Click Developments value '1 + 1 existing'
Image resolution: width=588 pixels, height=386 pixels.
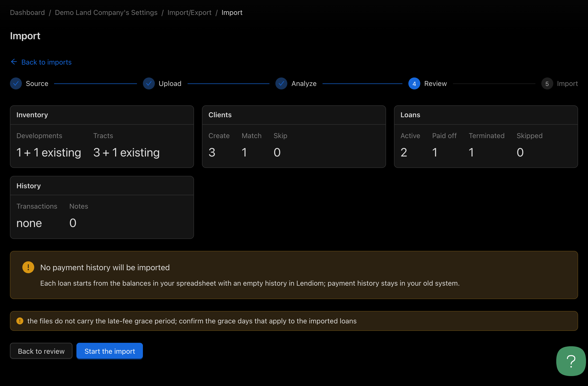[x=49, y=152]
